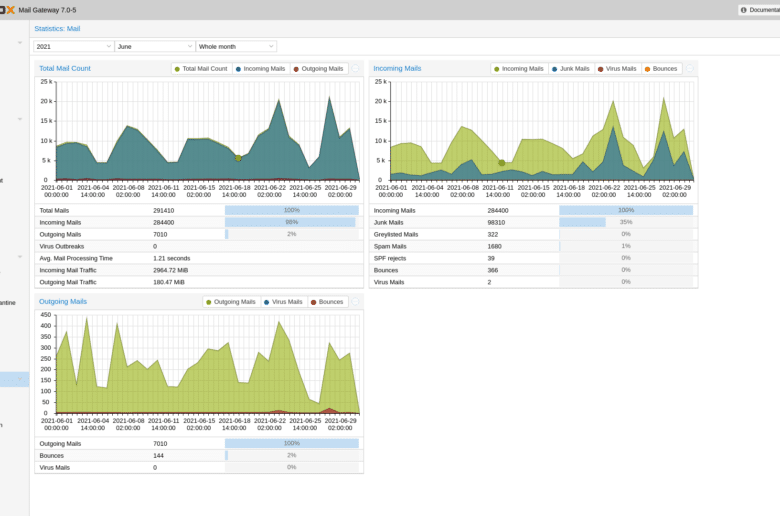Click the round tool icon in Total Mail Count header

356,69
